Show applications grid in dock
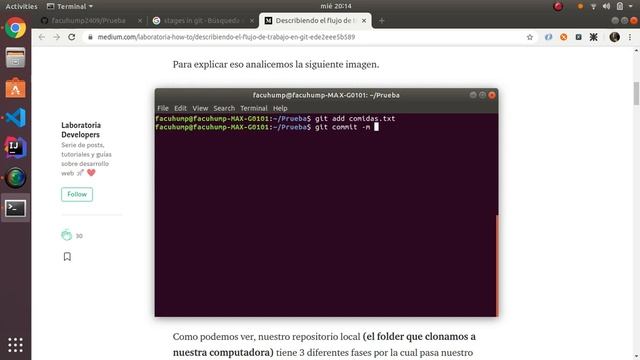Viewport: 640px width, 360px height. click(x=16, y=345)
